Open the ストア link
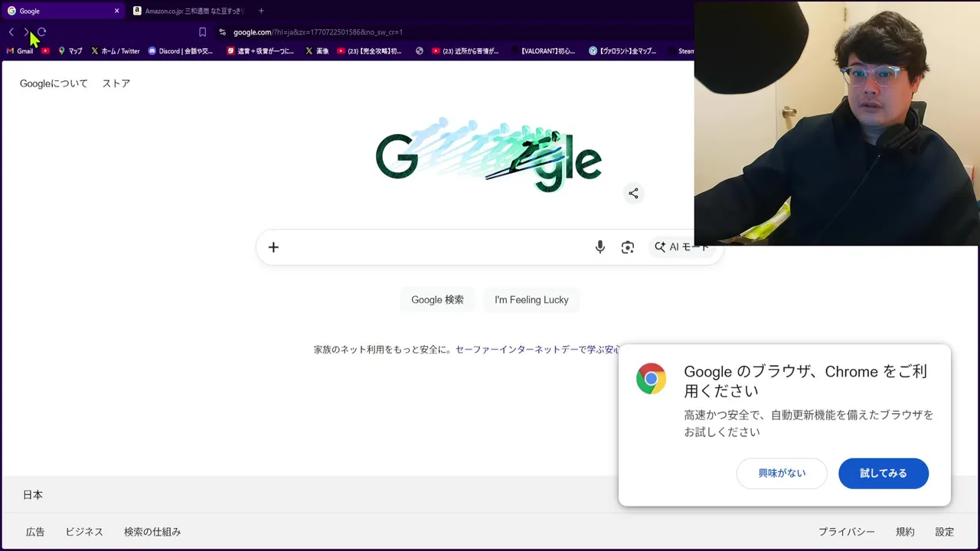Viewport: 980px width, 551px height. click(x=116, y=83)
